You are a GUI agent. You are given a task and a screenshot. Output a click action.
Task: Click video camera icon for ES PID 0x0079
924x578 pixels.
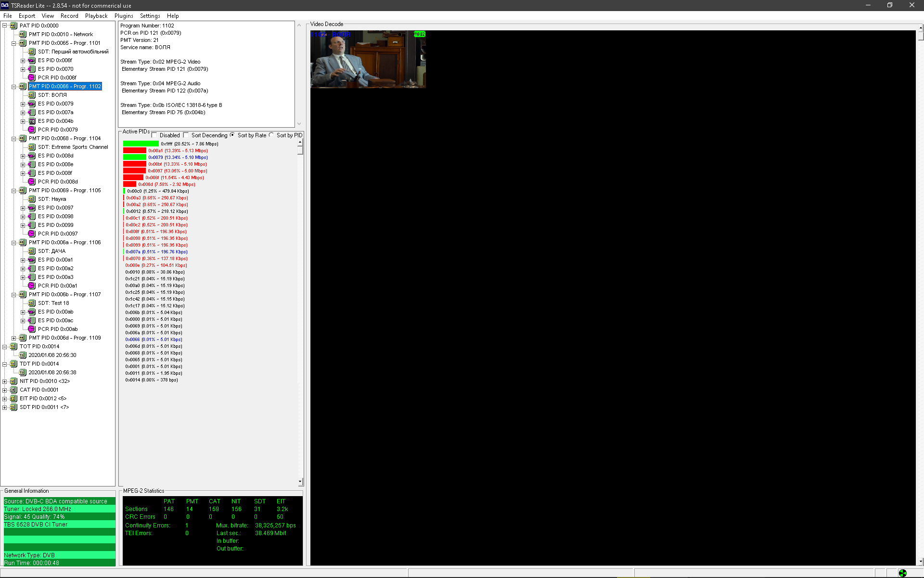(32, 104)
